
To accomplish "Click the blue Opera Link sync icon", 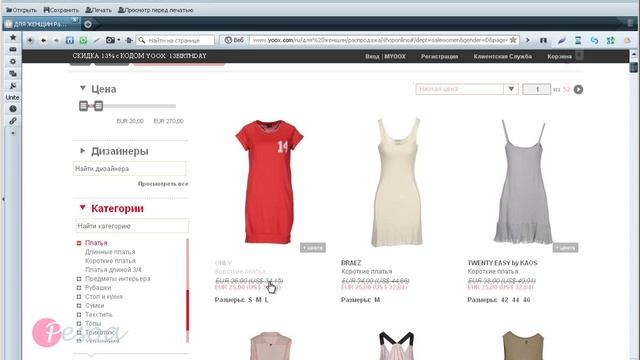I will (x=594, y=40).
